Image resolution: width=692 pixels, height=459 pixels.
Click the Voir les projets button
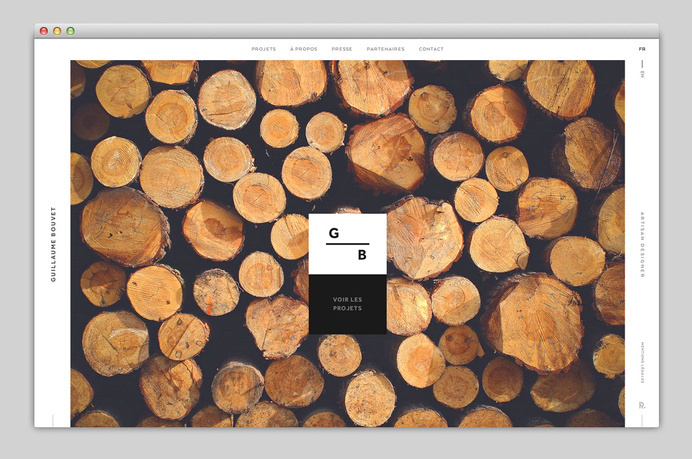347,304
